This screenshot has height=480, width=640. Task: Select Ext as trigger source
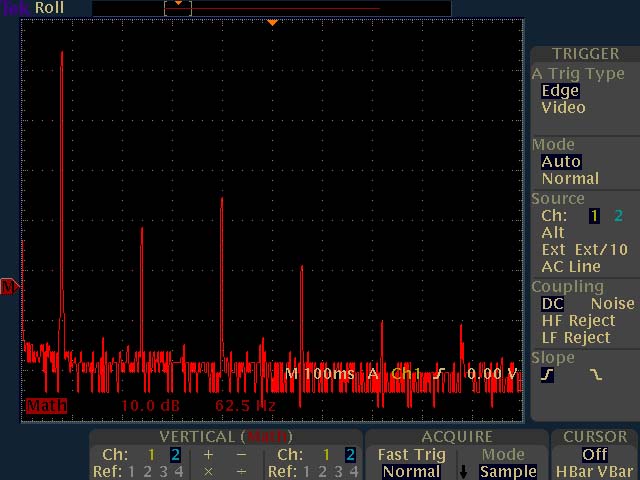(x=554, y=250)
